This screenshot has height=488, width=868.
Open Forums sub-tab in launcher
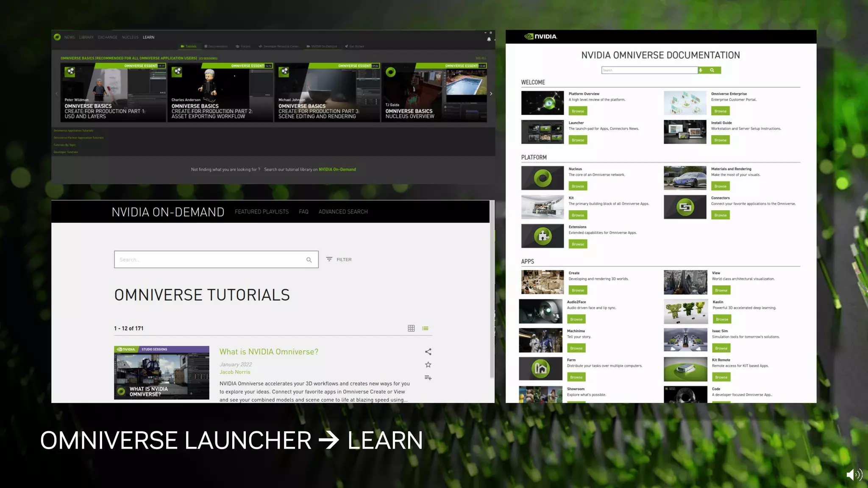(x=243, y=47)
